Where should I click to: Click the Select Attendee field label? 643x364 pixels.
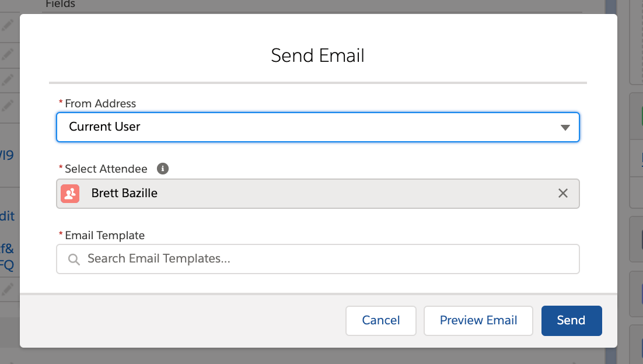106,169
